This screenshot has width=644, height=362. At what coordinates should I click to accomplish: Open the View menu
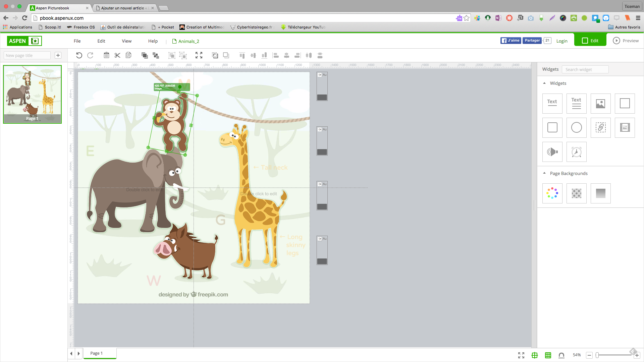coord(127,41)
